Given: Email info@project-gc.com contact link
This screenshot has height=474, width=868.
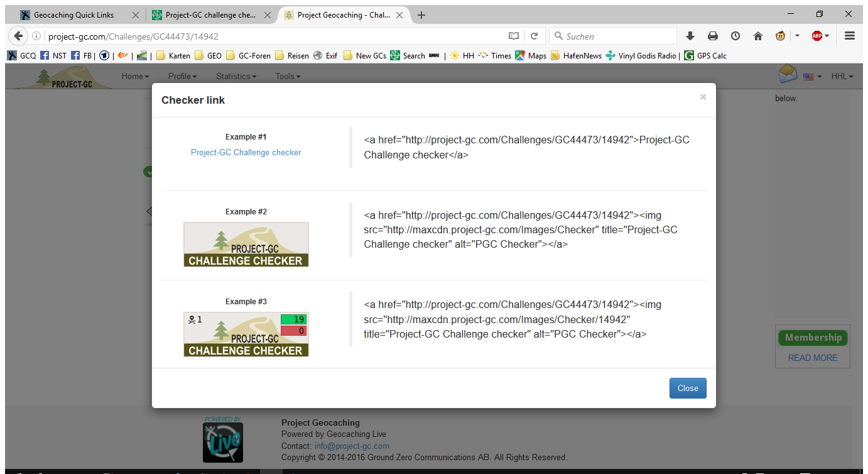Looking at the screenshot, I should pos(352,446).
